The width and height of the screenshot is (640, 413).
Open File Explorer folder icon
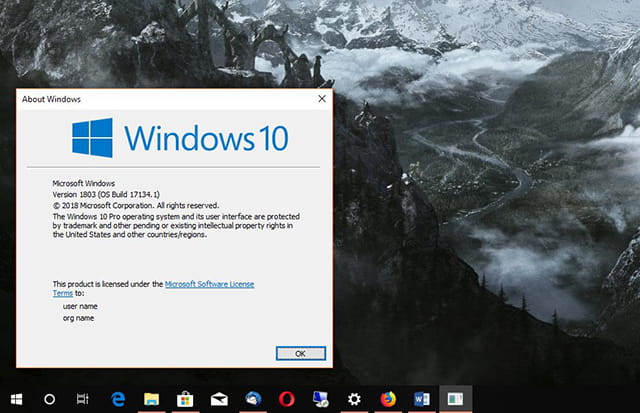pos(151,399)
